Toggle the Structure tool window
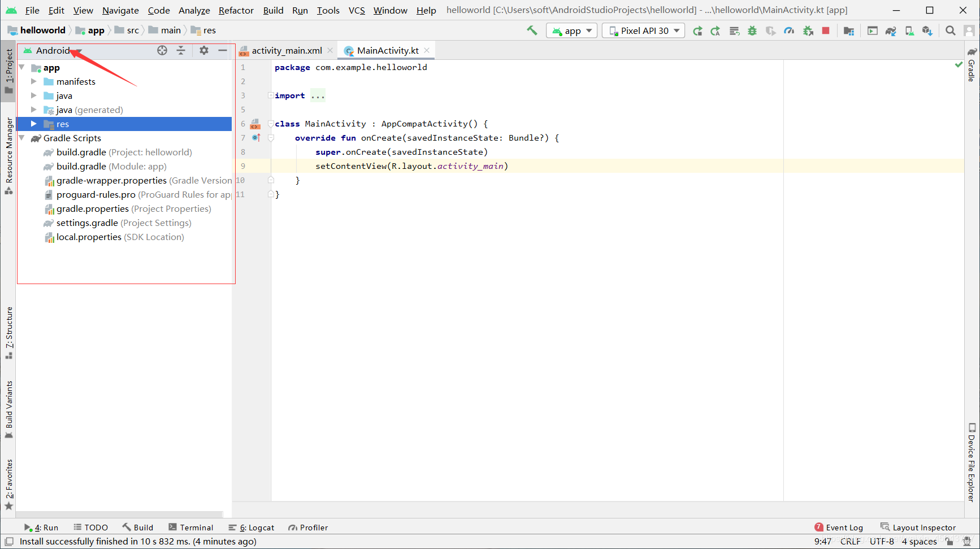Viewport: 980px width, 549px height. (8, 333)
